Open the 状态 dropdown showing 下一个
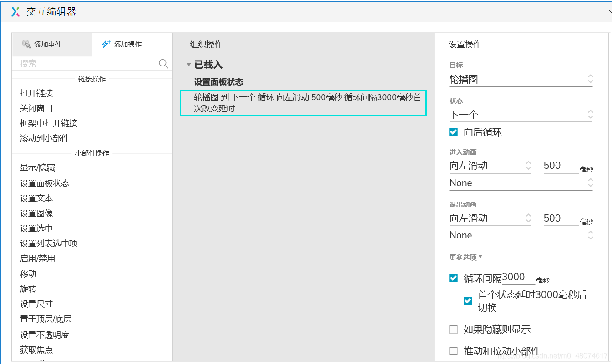The height and width of the screenshot is (364, 612). tap(521, 115)
